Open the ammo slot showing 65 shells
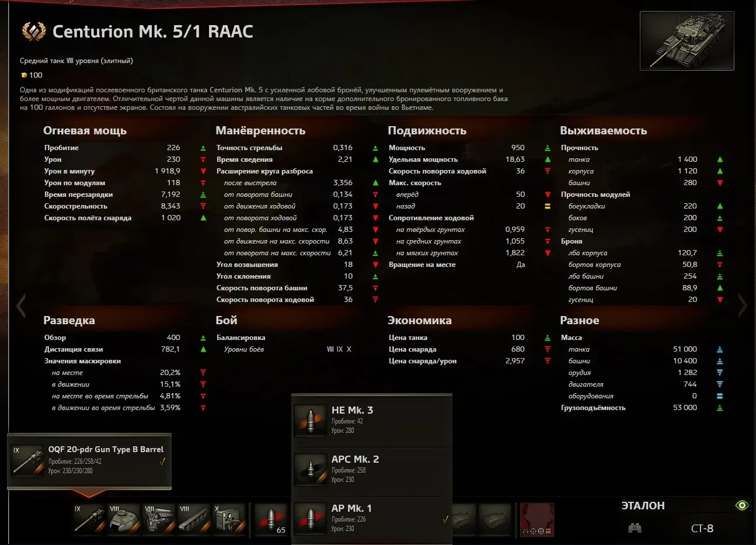Viewport: 756px width, 545px height. pos(271,519)
